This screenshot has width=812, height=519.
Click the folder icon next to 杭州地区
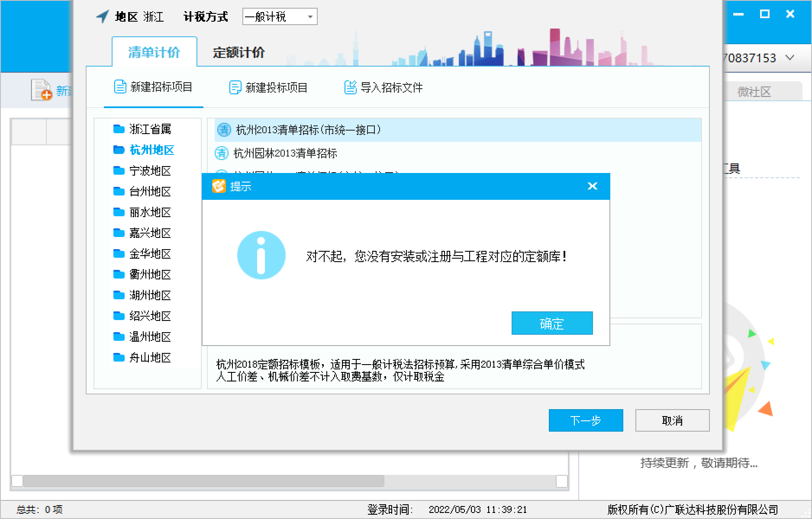(119, 150)
